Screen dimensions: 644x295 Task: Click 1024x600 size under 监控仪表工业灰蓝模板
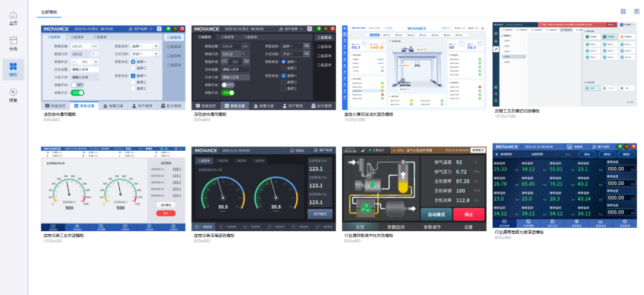(x=52, y=241)
